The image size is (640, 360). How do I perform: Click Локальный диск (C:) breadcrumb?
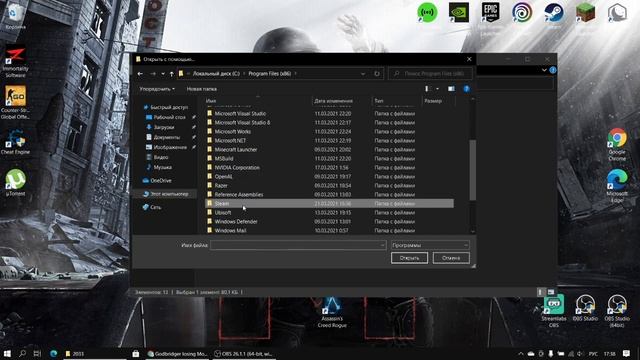coord(216,74)
